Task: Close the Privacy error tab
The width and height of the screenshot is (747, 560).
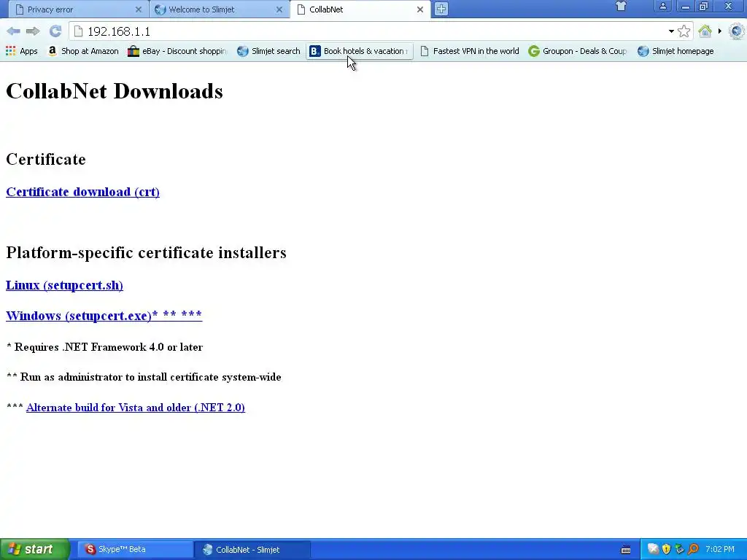Action: [x=138, y=9]
